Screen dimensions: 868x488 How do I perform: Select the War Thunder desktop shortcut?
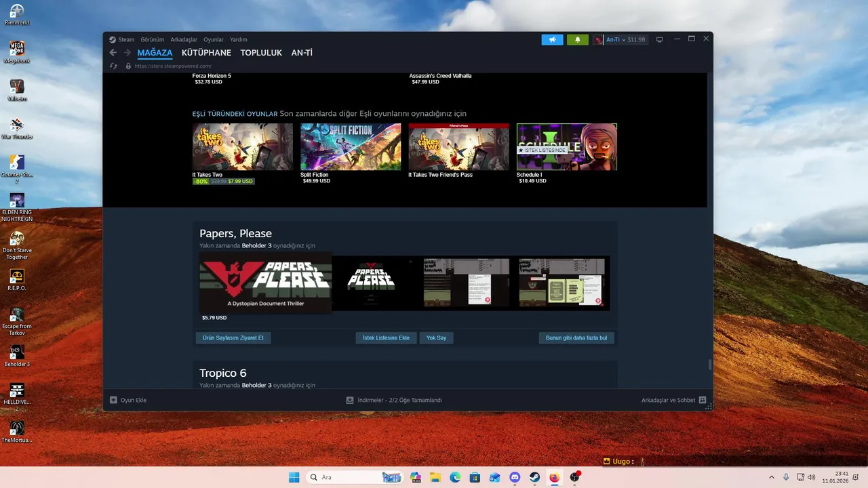pos(17,128)
